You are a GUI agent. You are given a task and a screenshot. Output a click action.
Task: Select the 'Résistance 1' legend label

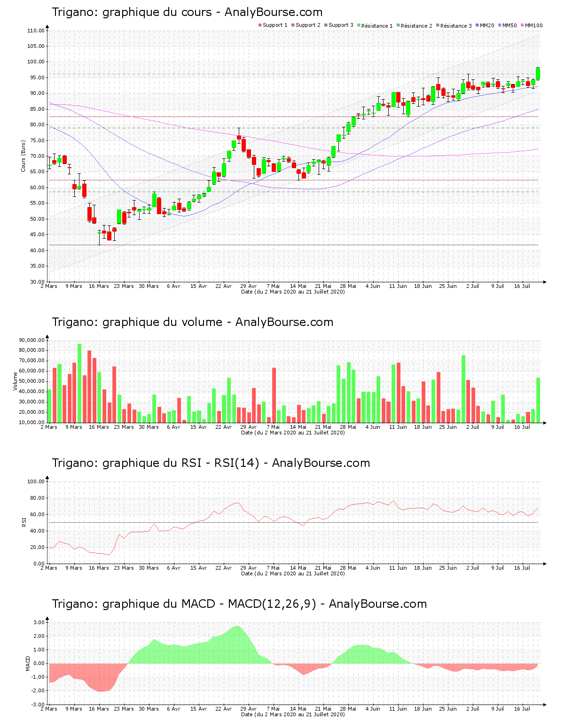point(377,26)
